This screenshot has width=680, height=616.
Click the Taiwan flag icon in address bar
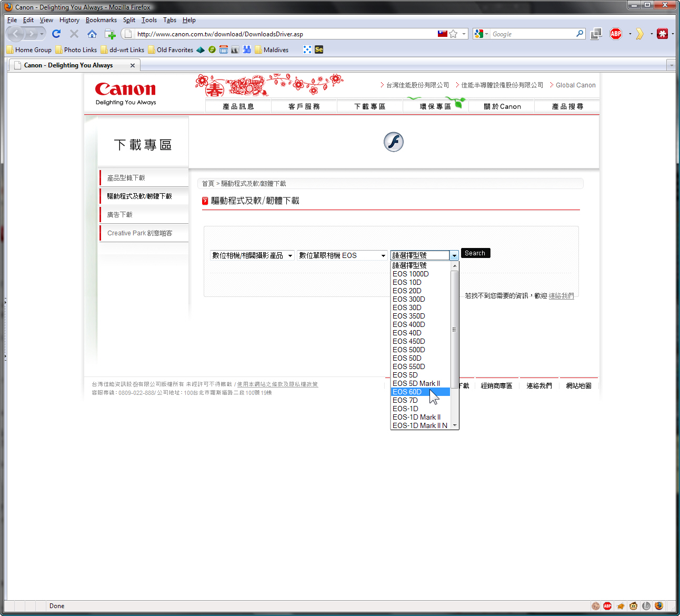click(x=442, y=34)
